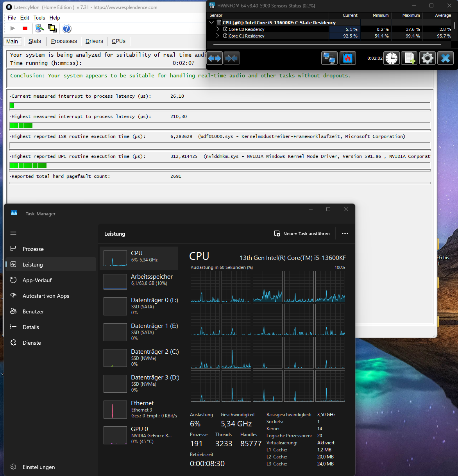Click the blue question mark help icon
Image resolution: width=458 pixels, height=476 pixels.
(x=67, y=29)
